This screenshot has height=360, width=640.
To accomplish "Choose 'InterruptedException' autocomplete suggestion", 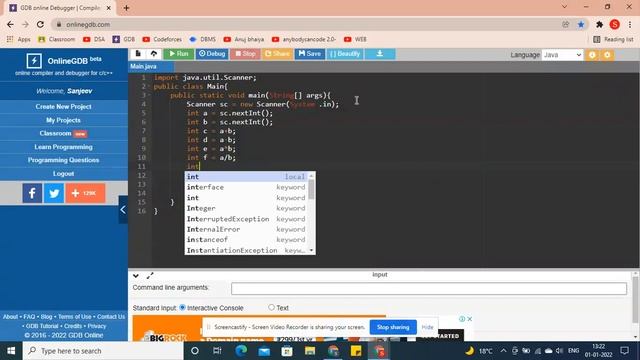I will (247, 219).
